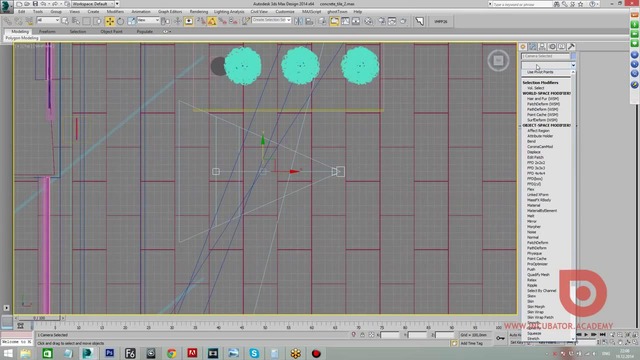The height and width of the screenshot is (360, 640).
Task: Open Skype from the taskbar
Action: [254, 353]
